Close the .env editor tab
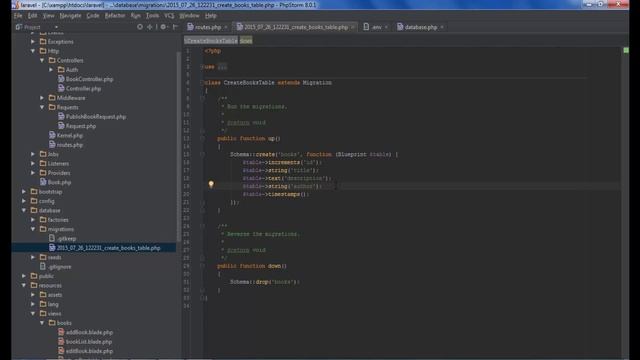This screenshot has height=360, width=640. tap(386, 27)
